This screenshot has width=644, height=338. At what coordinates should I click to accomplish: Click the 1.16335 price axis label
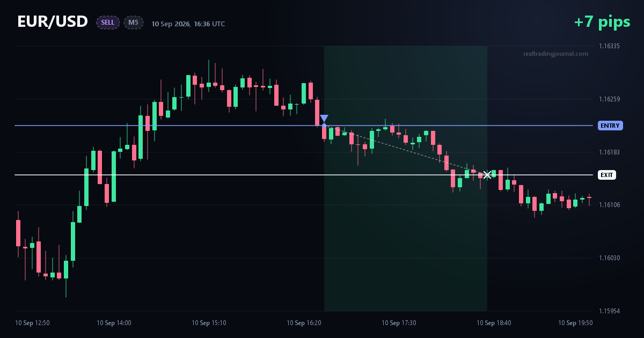(x=609, y=46)
